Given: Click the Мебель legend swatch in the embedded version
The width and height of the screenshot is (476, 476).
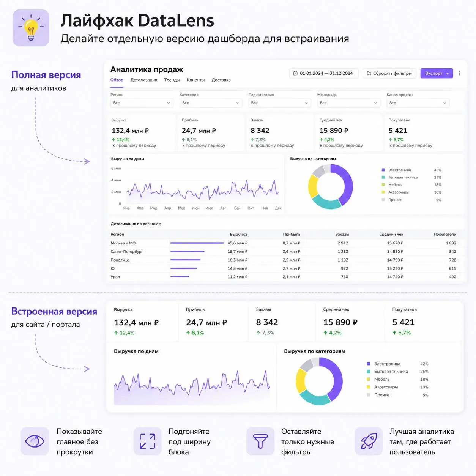Looking at the screenshot, I should point(369,379).
